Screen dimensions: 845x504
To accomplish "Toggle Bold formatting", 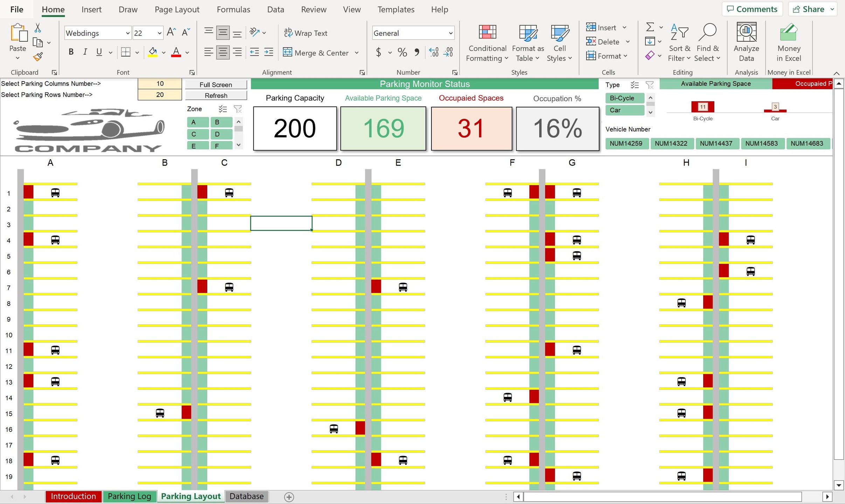I will pos(71,52).
